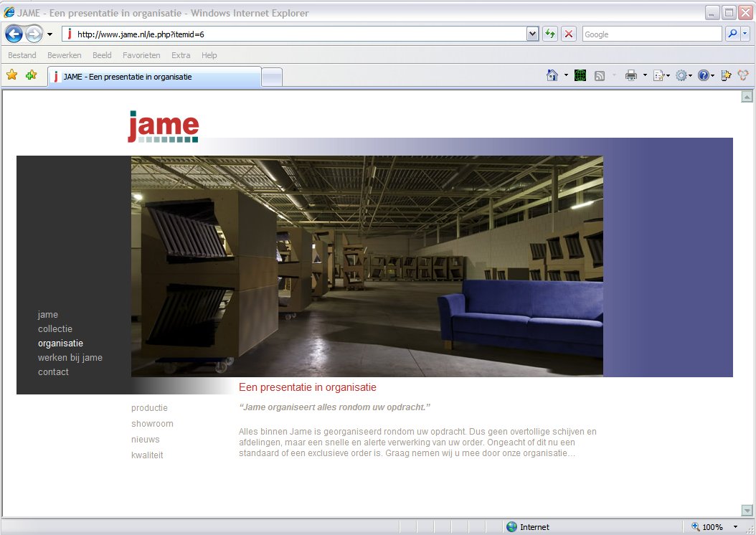Image resolution: width=756 pixels, height=535 pixels.
Task: Click into the Google search box
Action: [x=651, y=34]
